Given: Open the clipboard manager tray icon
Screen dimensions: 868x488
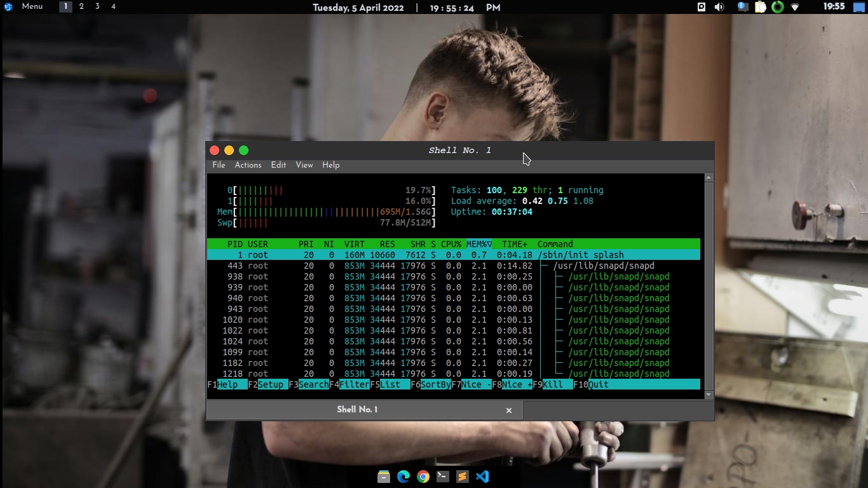Looking at the screenshot, I should tap(761, 7).
